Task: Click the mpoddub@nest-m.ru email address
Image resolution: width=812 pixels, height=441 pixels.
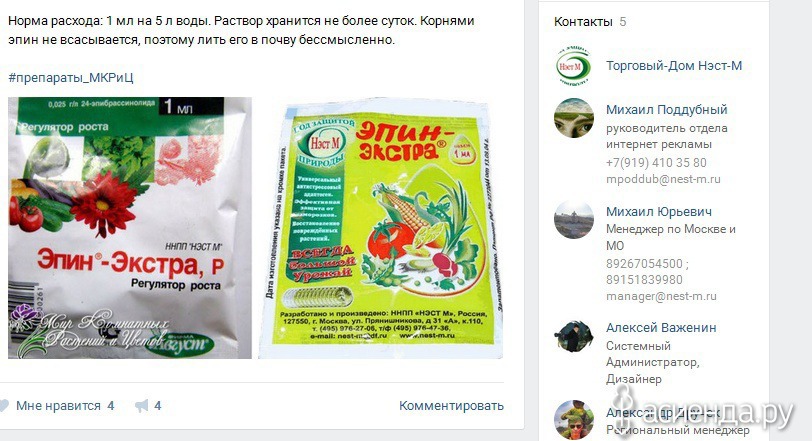Action: click(x=663, y=179)
